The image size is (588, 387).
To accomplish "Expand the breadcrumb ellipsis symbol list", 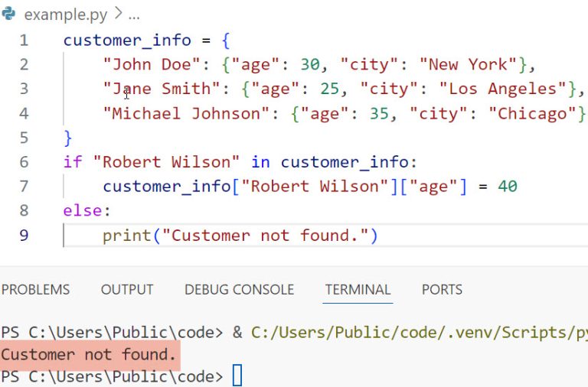I will [134, 15].
